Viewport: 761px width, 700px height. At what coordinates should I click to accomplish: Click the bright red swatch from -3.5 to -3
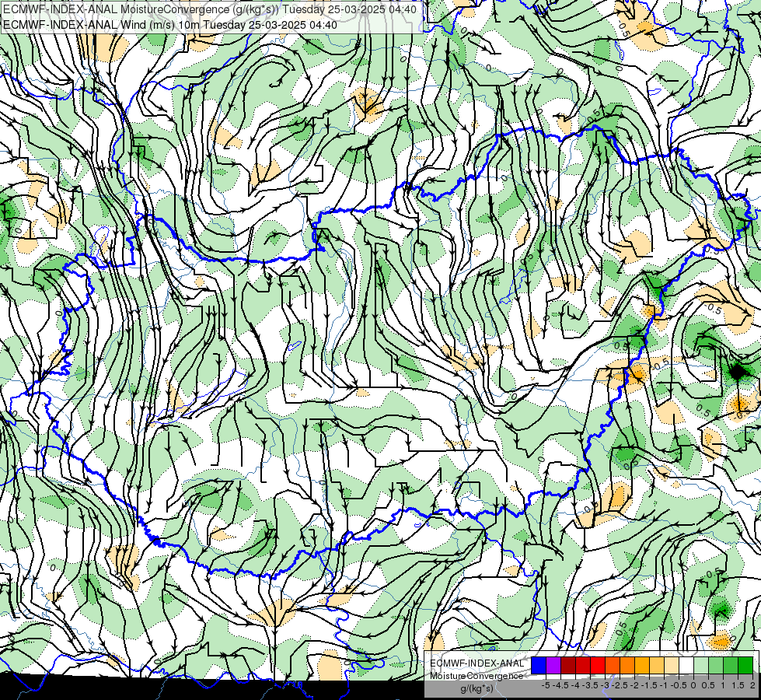(598, 666)
